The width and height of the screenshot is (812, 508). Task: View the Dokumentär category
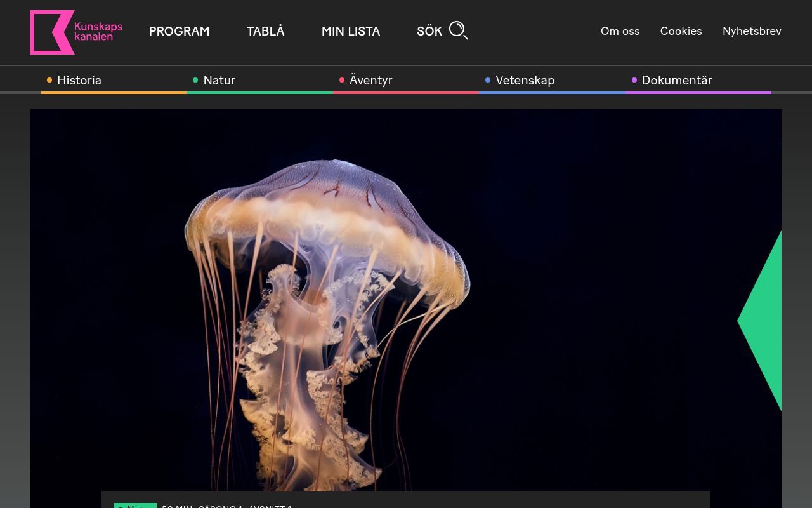pos(698,81)
